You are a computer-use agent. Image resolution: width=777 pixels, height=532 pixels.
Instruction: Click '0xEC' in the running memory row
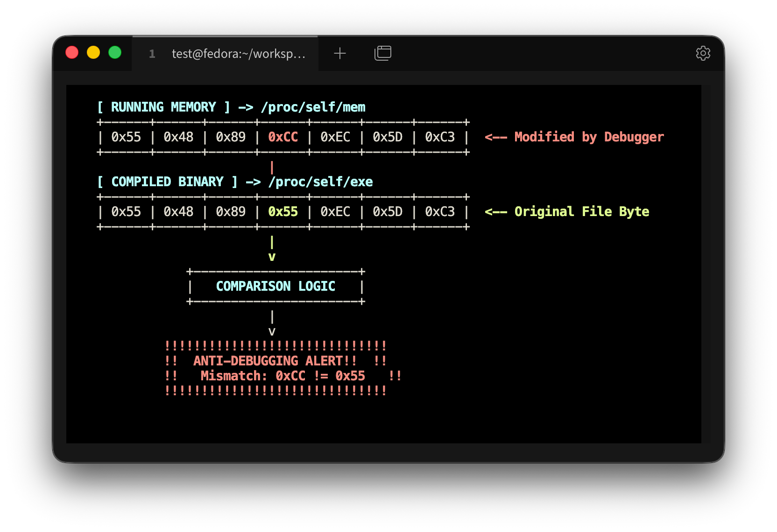(x=335, y=137)
